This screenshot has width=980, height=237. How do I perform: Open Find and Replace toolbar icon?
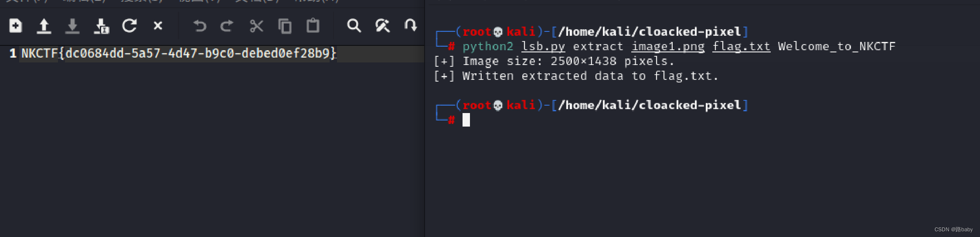(x=382, y=26)
